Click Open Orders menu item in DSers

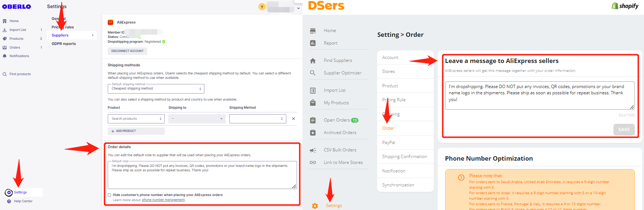click(337, 120)
